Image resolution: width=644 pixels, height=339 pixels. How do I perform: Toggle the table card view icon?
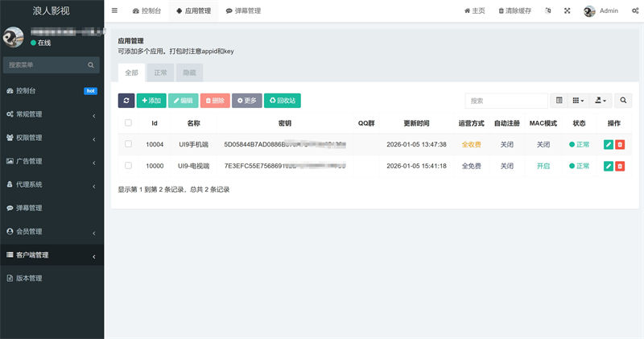tap(559, 101)
